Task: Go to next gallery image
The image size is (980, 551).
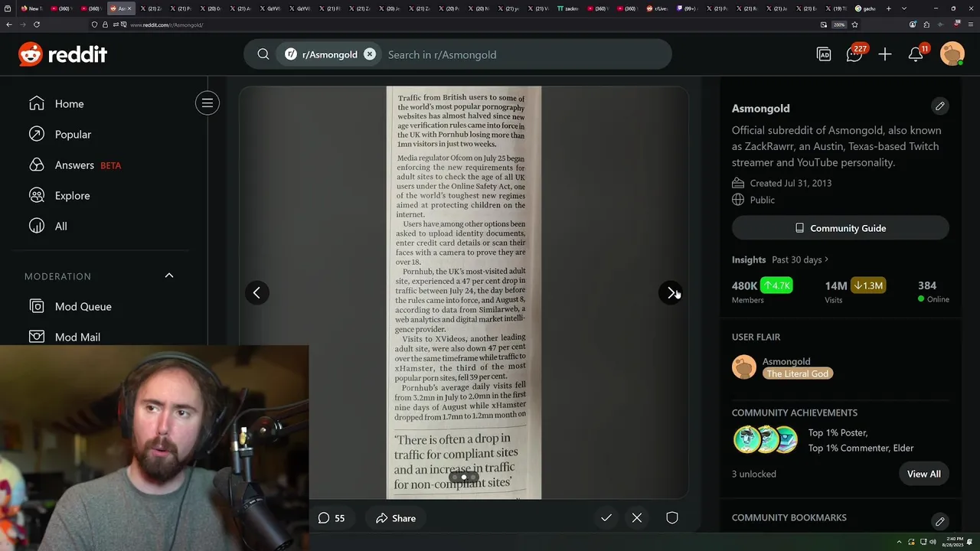Action: pyautogui.click(x=671, y=292)
